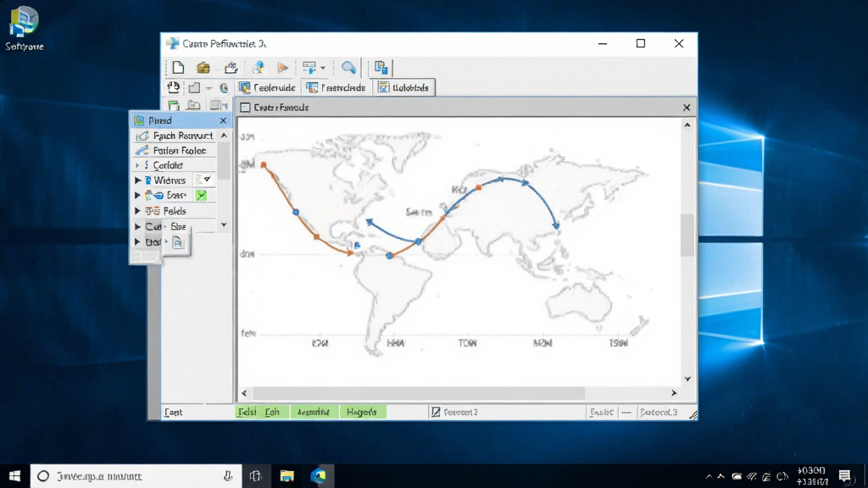Click the green Aesndhr button in the status bar

point(314,413)
